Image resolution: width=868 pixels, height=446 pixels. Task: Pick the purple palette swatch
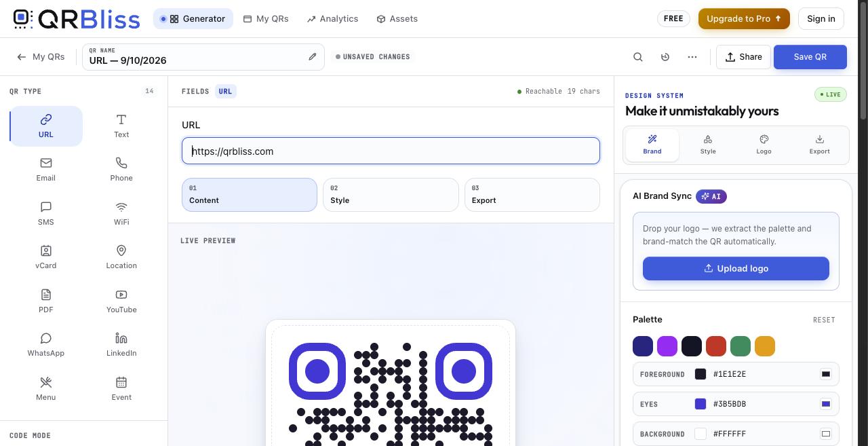pos(667,346)
